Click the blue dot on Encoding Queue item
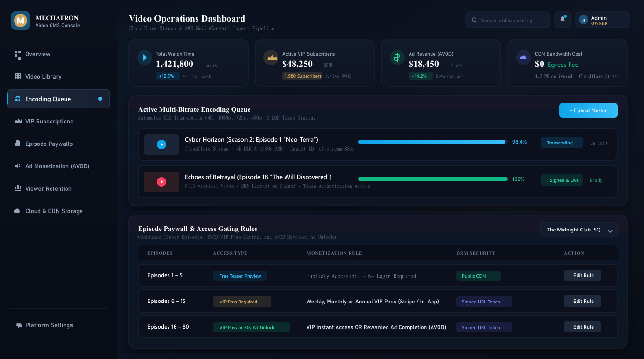 100,99
